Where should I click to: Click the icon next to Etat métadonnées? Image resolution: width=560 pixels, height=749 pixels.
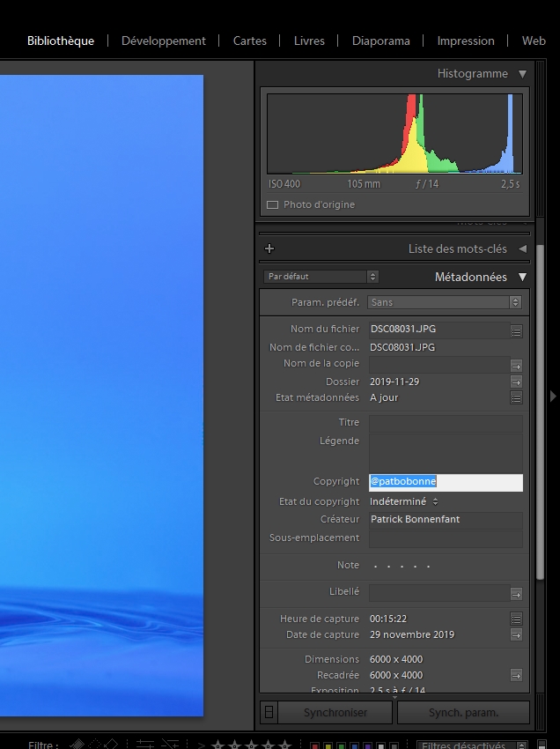pyautogui.click(x=516, y=398)
